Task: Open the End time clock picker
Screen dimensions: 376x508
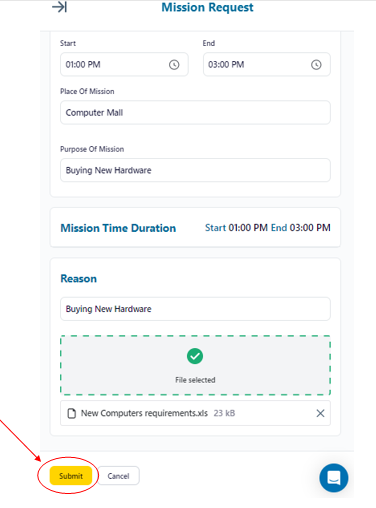Action: (316, 65)
